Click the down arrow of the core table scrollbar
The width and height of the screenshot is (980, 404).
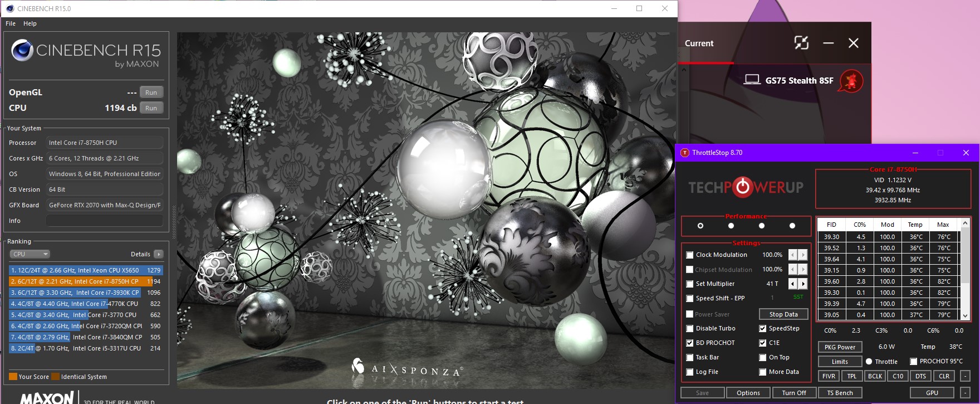coord(966,315)
